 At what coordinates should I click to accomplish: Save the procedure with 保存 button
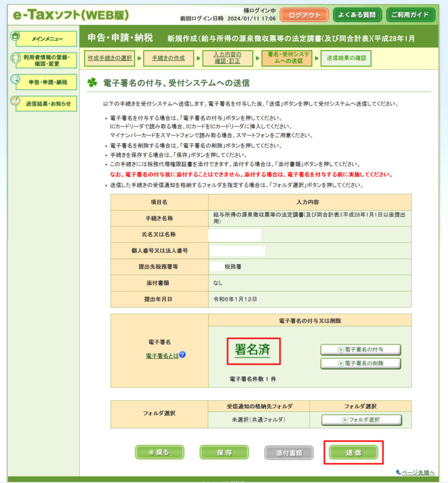click(x=224, y=452)
